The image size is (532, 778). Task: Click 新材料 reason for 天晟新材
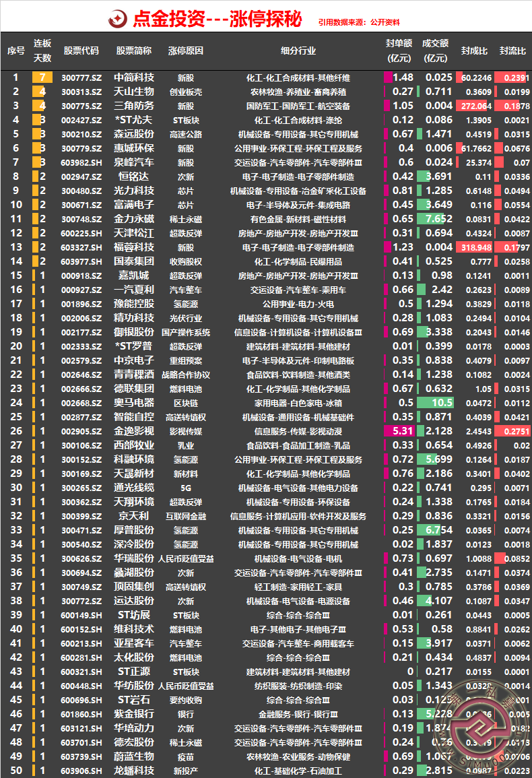click(186, 474)
